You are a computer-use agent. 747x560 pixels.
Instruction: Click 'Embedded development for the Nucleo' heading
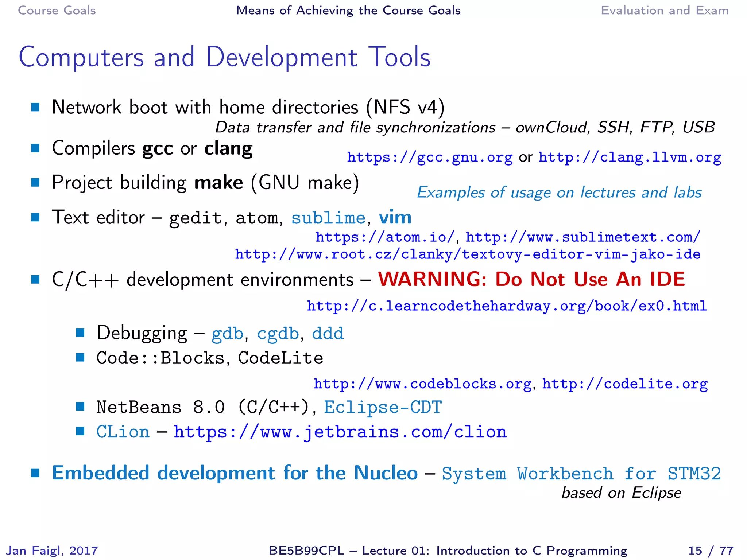pos(235,473)
